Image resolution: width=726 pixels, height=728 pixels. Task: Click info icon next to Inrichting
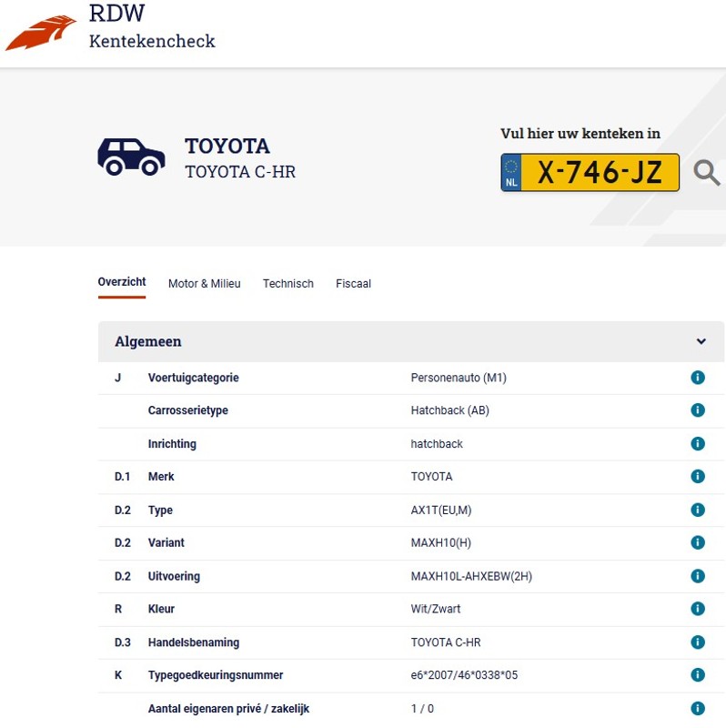click(x=698, y=444)
